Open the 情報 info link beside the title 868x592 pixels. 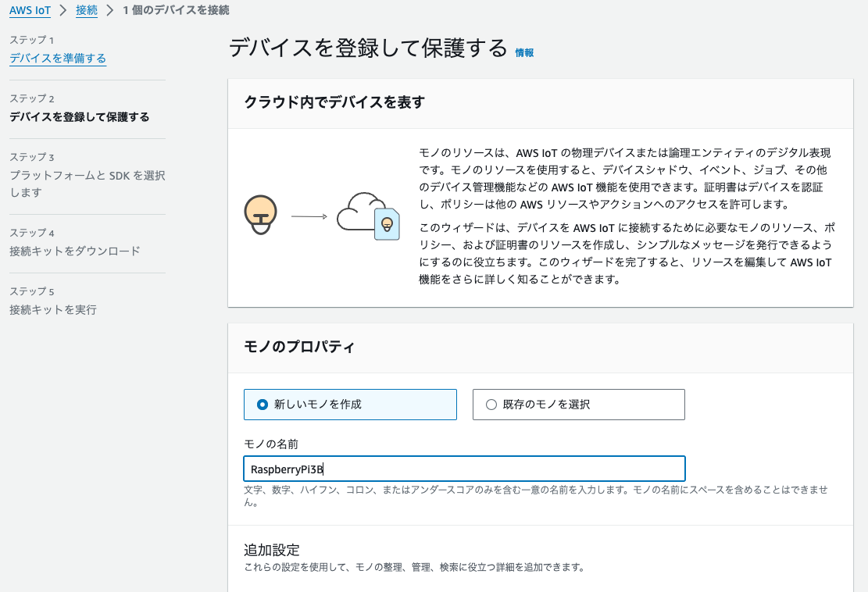(524, 52)
